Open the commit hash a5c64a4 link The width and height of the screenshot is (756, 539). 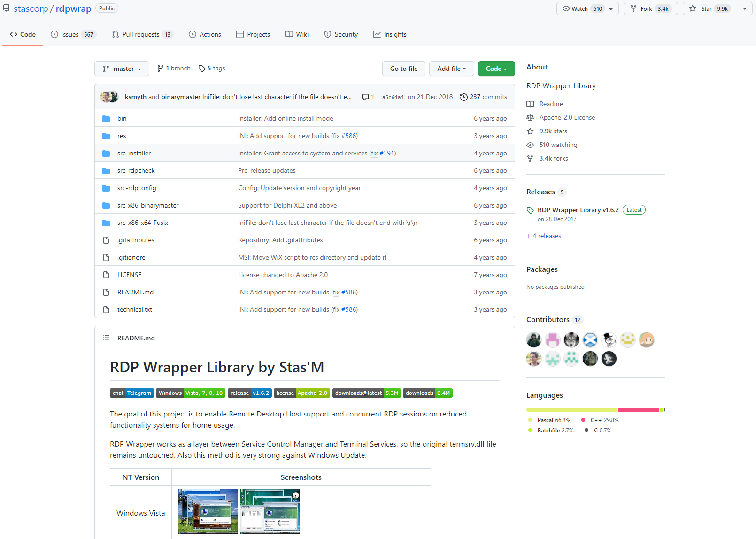point(393,97)
